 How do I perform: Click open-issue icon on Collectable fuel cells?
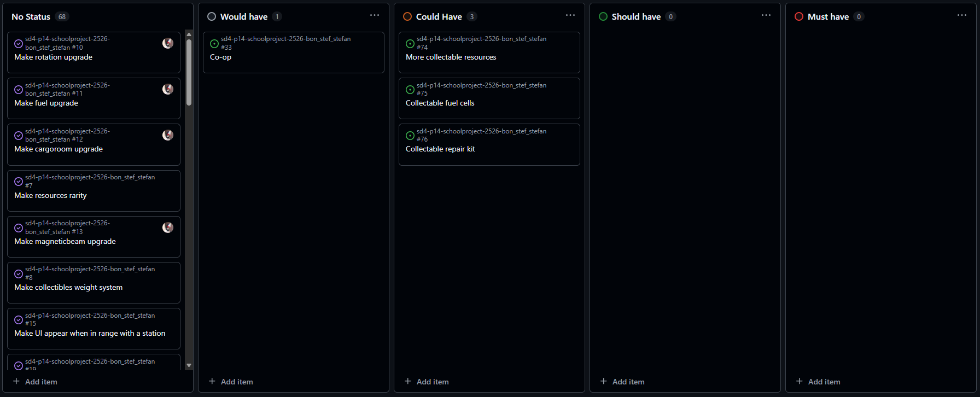coord(410,90)
